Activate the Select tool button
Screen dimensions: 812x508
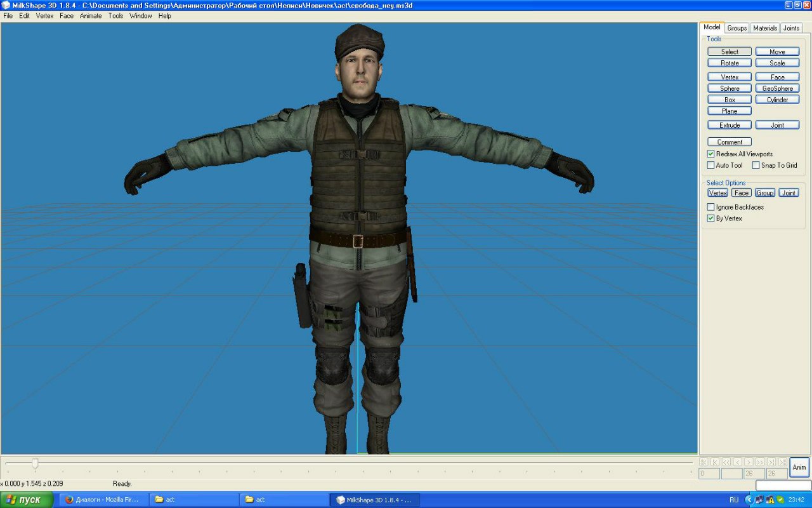click(x=730, y=51)
